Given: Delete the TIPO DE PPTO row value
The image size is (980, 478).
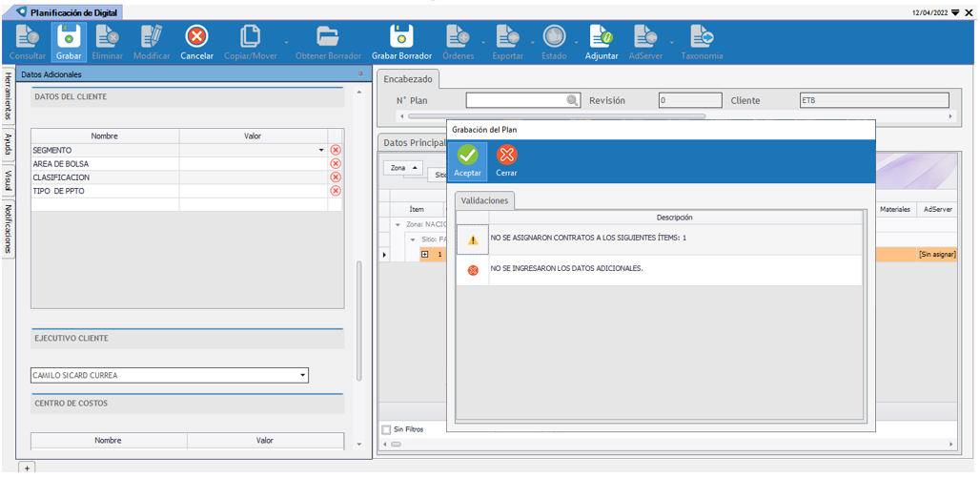Looking at the screenshot, I should tap(335, 191).
